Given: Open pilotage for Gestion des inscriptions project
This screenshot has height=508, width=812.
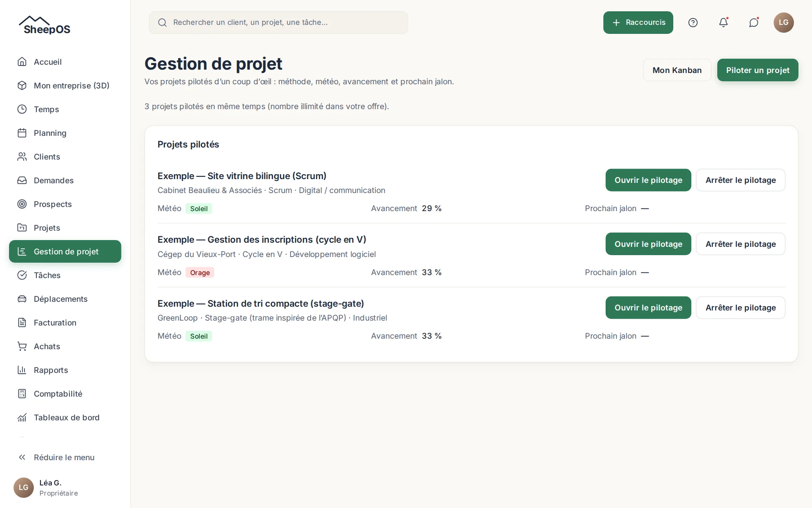Looking at the screenshot, I should [x=648, y=244].
